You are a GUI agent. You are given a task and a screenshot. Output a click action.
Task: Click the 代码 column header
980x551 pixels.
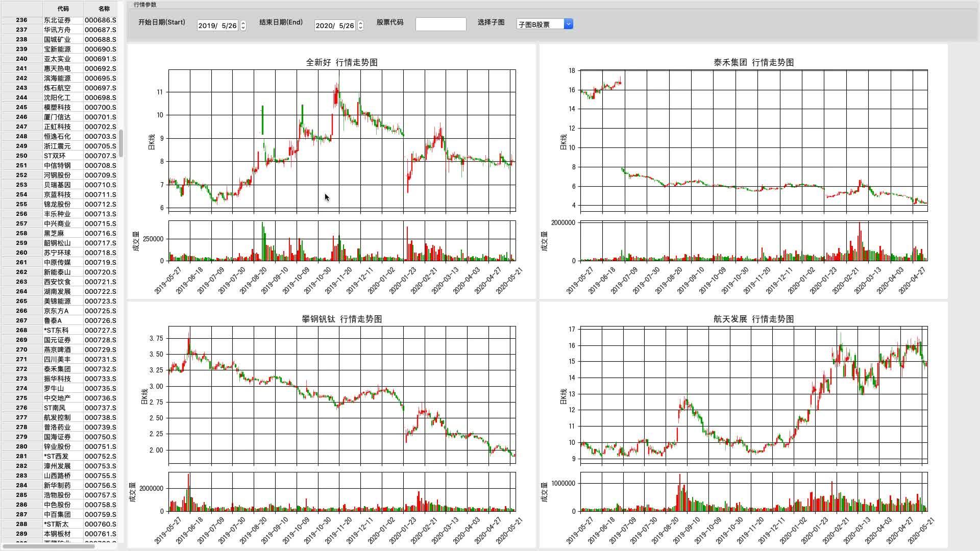[63, 9]
